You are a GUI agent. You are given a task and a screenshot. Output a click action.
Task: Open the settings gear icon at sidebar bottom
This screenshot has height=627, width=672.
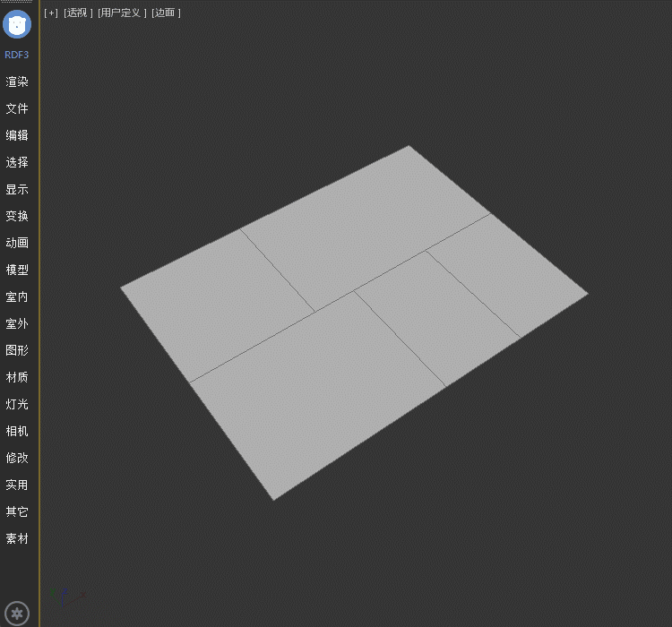pyautogui.click(x=17, y=614)
